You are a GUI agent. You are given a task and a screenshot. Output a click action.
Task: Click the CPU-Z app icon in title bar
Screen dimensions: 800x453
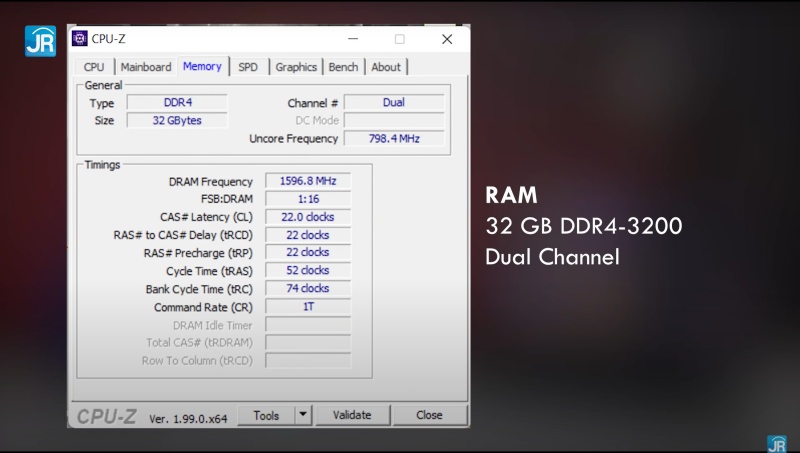80,39
